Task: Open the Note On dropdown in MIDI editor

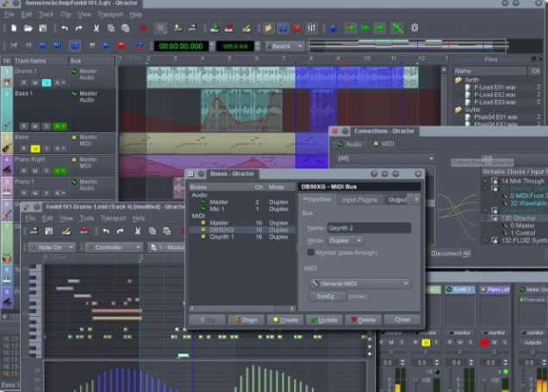Action: (x=52, y=247)
